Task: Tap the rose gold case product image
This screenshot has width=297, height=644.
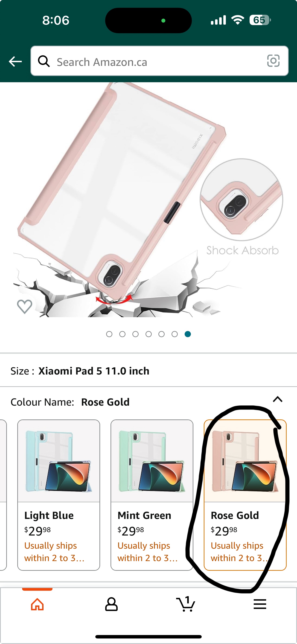Action: click(148, 200)
